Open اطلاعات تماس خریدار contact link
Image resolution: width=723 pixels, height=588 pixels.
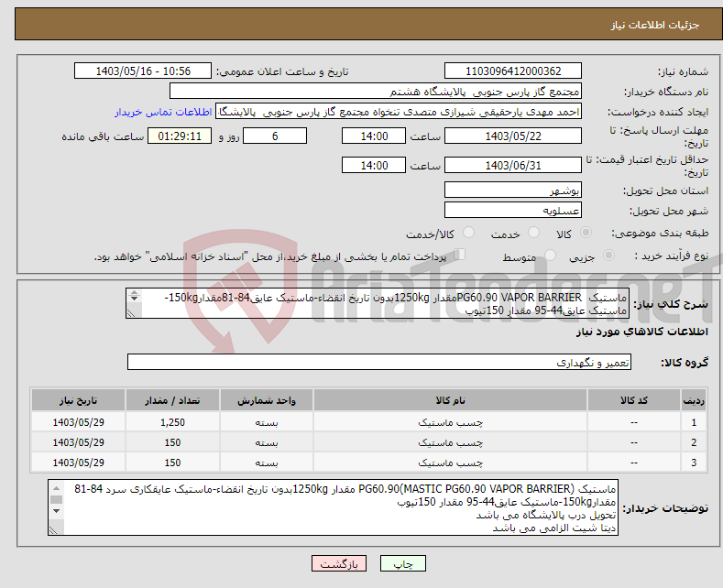163,112
